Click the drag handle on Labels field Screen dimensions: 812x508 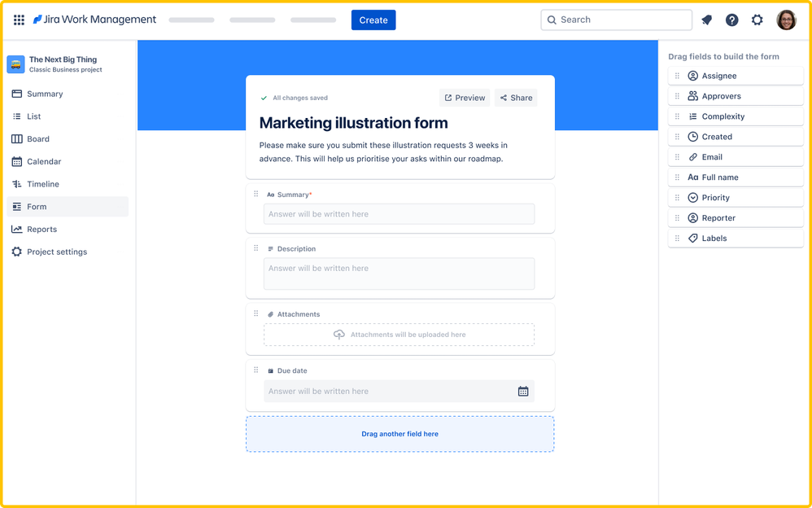point(677,239)
